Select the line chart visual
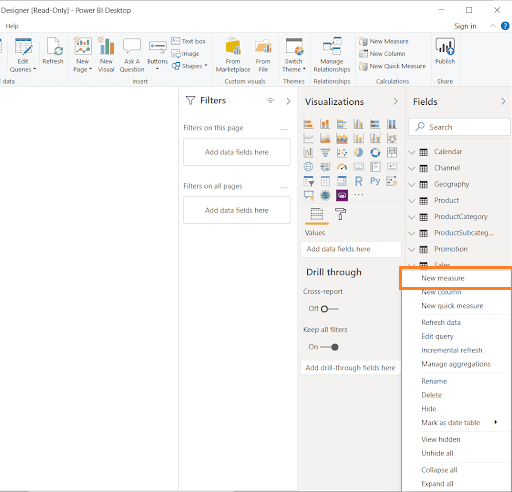Screen dimensions: 512x492 tap(308, 138)
